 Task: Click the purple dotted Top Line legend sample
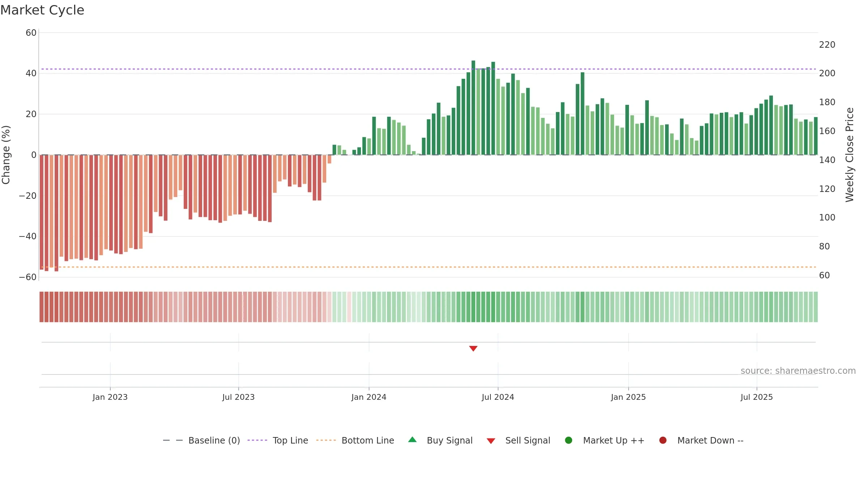click(x=257, y=440)
